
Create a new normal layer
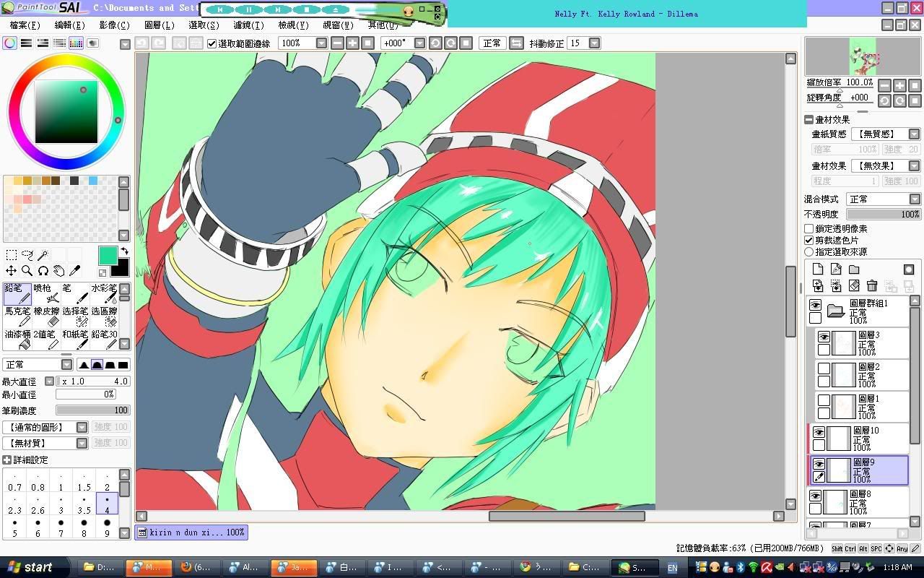point(818,269)
